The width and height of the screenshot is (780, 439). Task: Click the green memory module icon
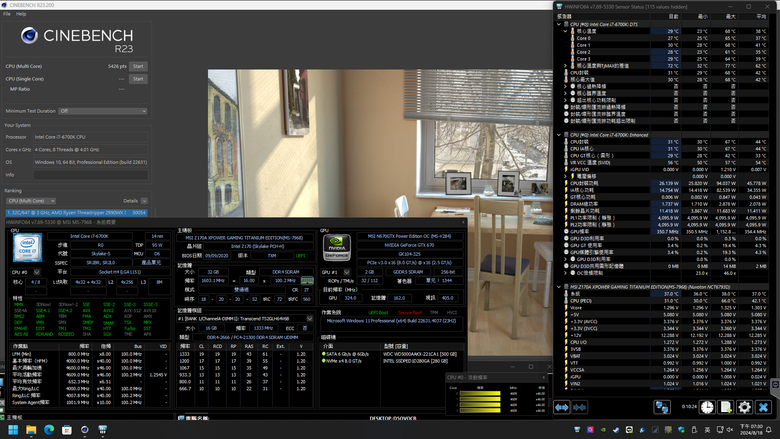pyautogui.click(x=307, y=281)
